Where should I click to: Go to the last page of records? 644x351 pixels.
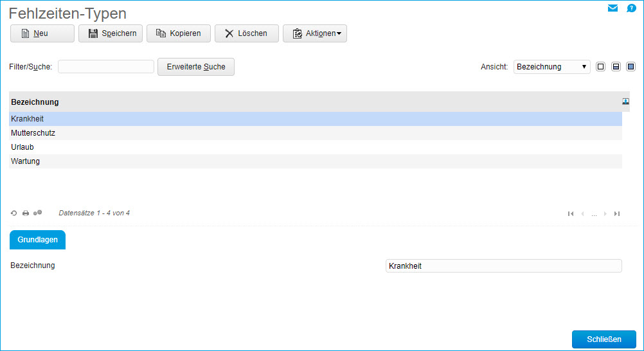pos(617,213)
